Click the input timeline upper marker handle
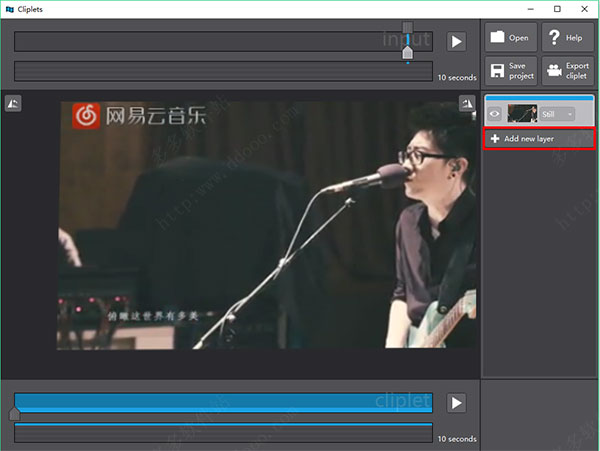 pos(408,27)
